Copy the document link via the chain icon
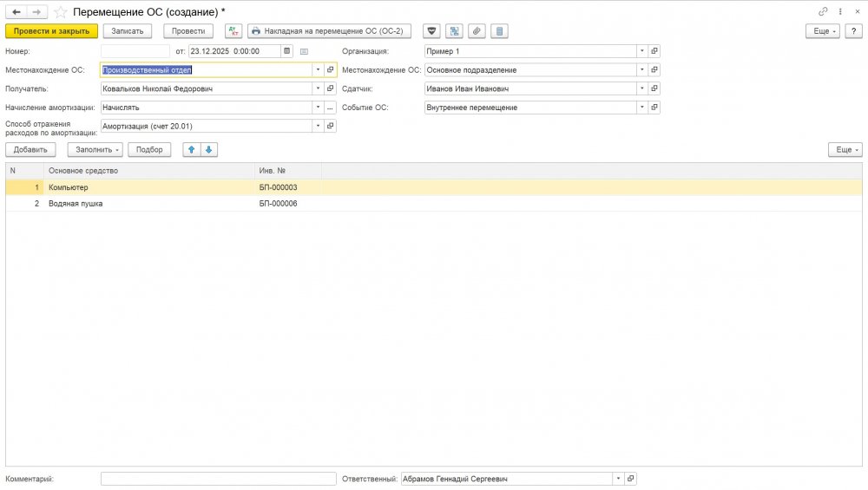 click(823, 12)
